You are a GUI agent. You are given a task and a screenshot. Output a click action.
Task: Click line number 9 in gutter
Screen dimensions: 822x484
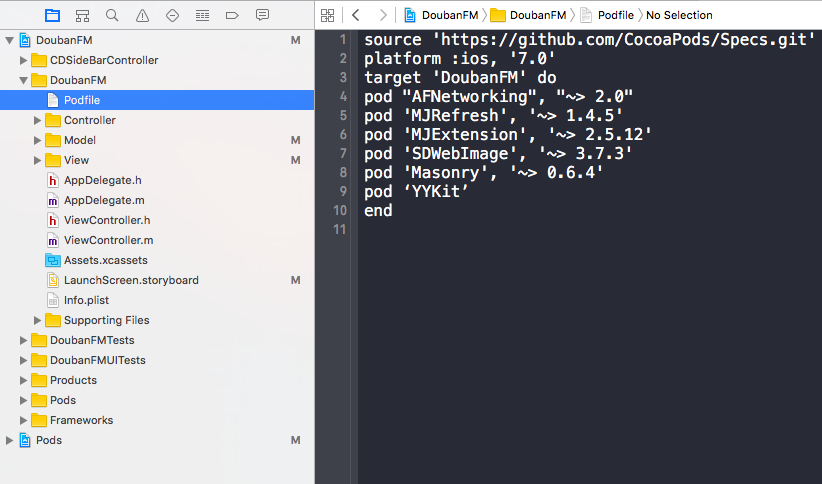pos(343,191)
